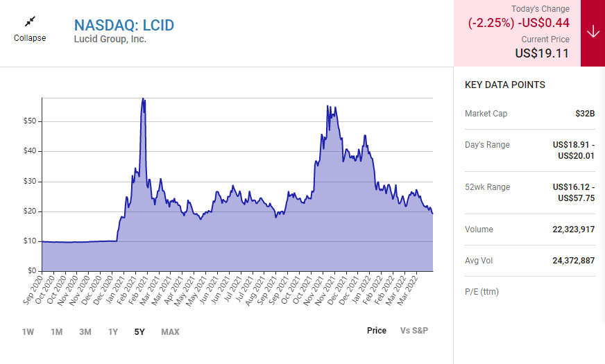The width and height of the screenshot is (605, 364).
Task: Click the $10 y-axis label
Action: coord(30,241)
